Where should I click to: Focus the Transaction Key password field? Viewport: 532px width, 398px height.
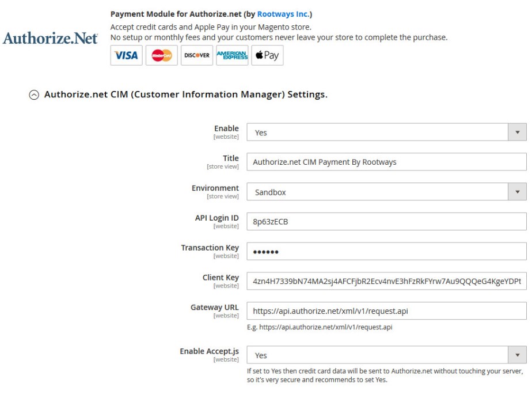point(386,252)
